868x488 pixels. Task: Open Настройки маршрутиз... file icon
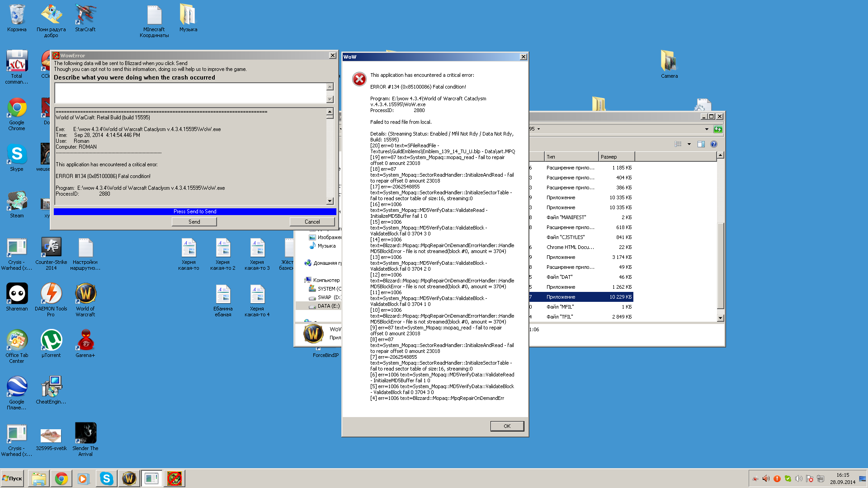point(85,253)
